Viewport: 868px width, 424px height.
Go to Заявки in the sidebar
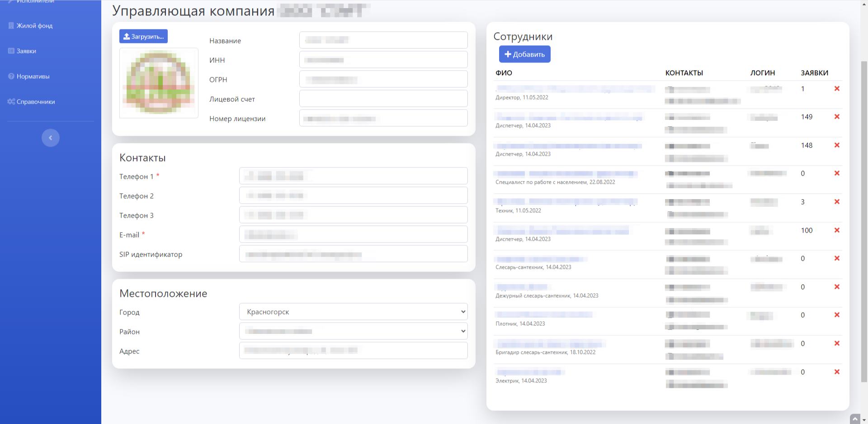[26, 51]
